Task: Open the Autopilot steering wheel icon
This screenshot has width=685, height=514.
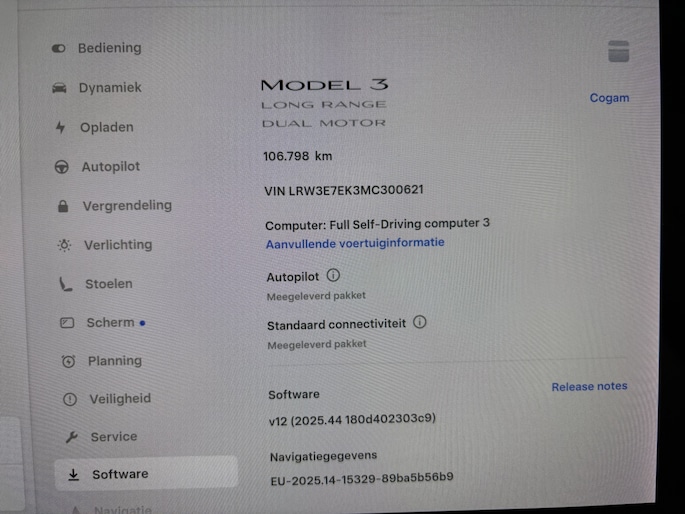Action: coord(62,167)
